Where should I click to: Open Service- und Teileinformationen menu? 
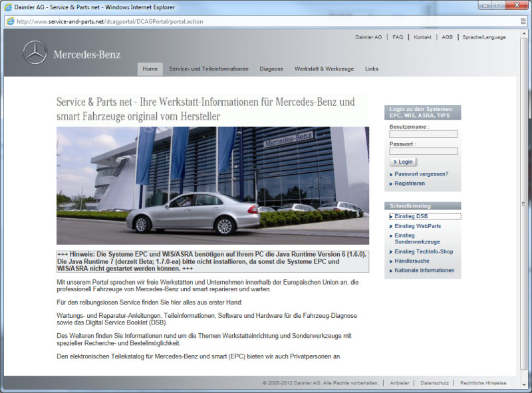(x=208, y=69)
